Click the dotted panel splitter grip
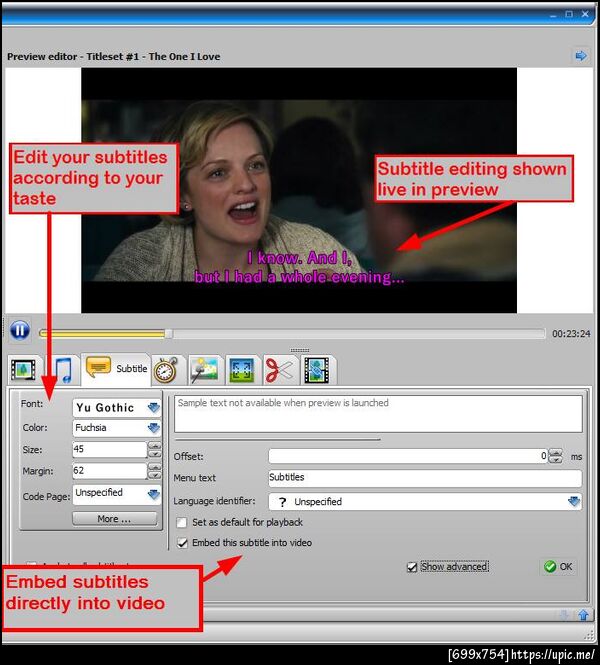This screenshot has height=665, width=600. pos(300,350)
